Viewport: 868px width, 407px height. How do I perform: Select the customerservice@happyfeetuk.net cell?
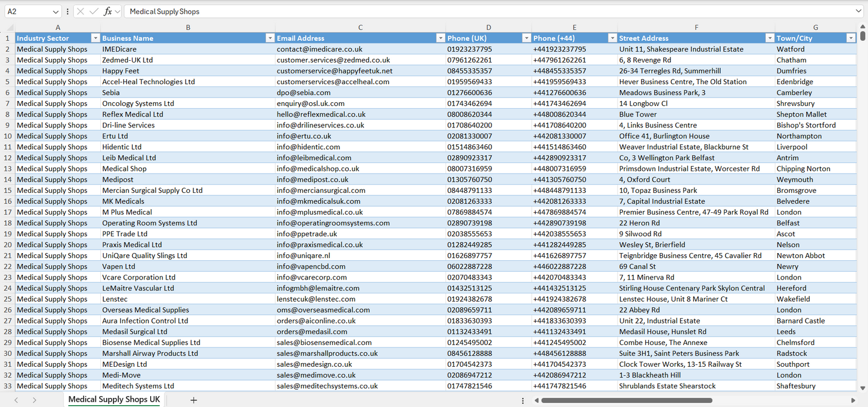click(360, 71)
